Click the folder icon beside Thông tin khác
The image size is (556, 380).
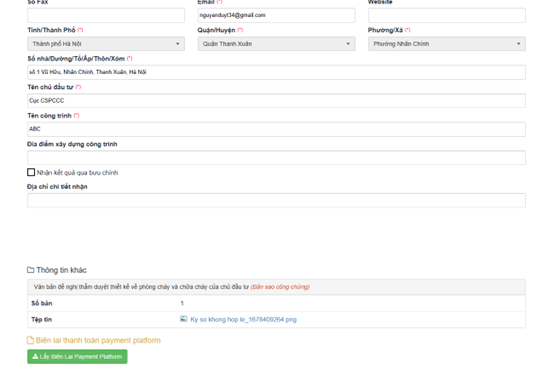[30, 270]
